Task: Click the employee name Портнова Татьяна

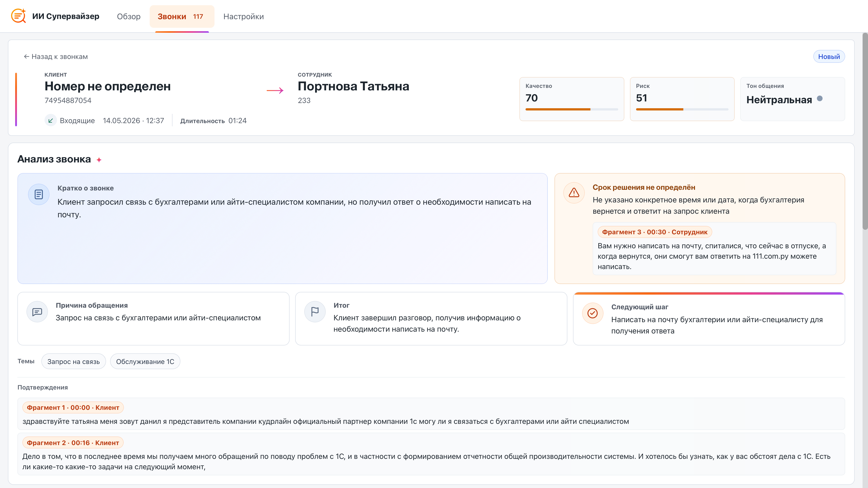Action: (x=354, y=86)
